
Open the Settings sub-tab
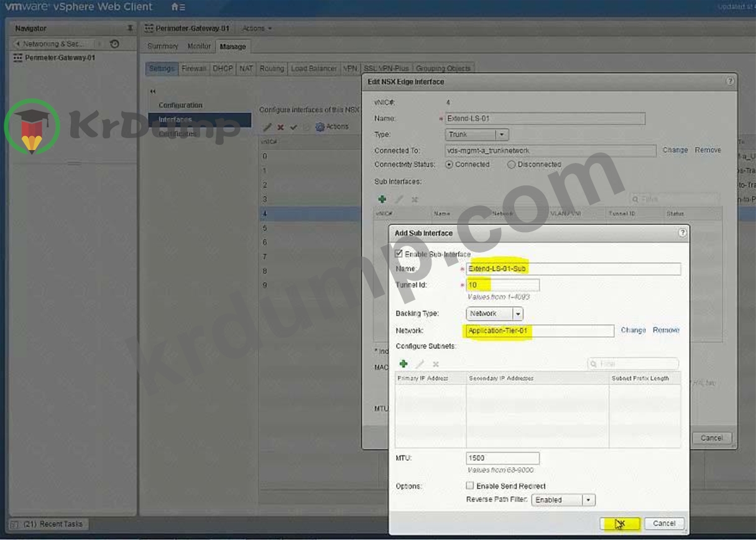tap(162, 68)
